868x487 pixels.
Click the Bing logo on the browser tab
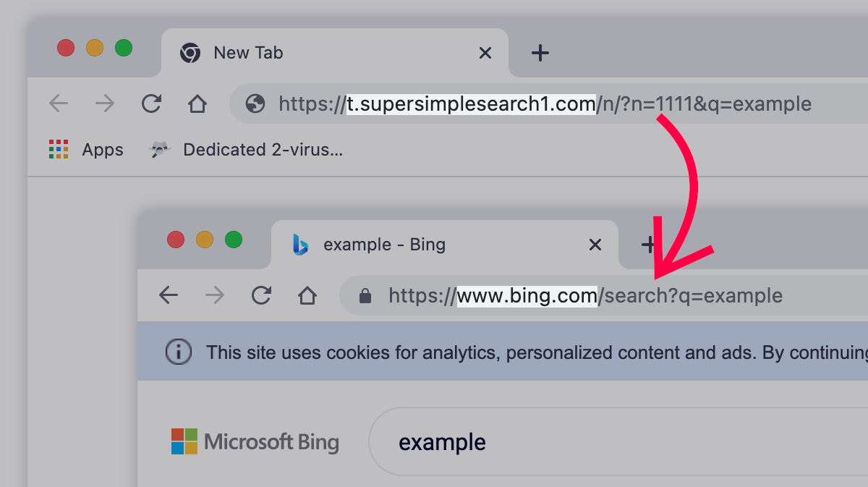(x=299, y=244)
